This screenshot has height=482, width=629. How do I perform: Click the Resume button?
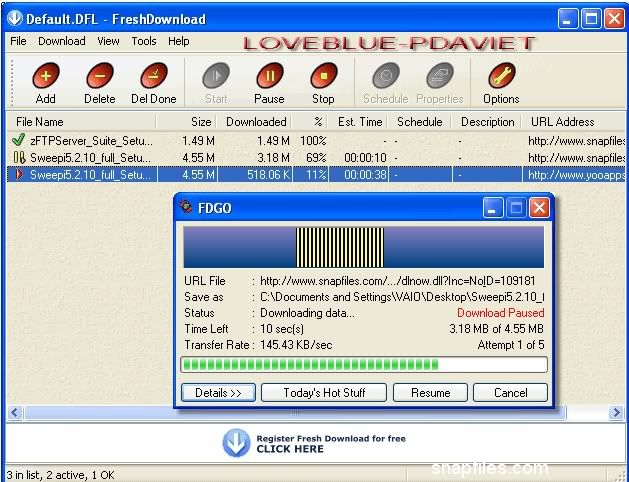point(430,393)
